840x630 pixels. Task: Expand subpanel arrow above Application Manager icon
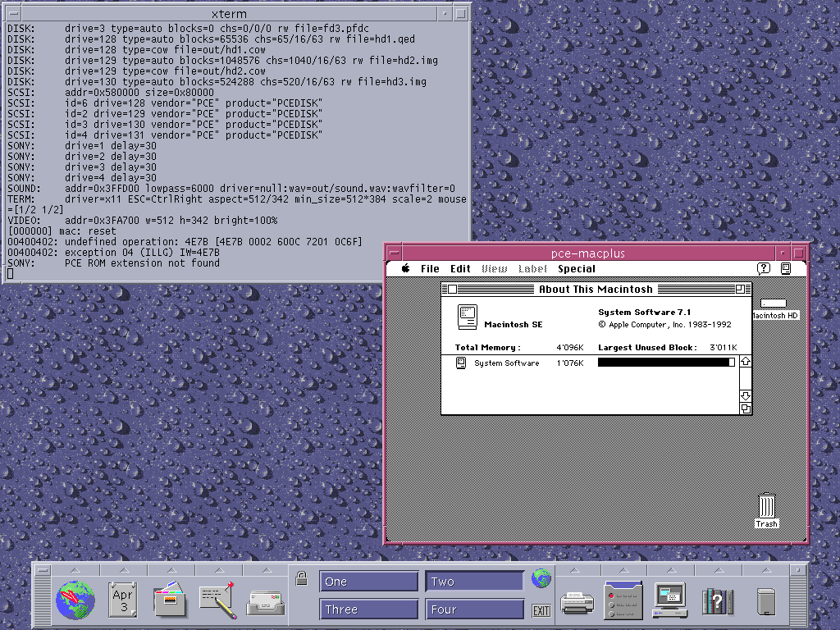pyautogui.click(x=671, y=569)
